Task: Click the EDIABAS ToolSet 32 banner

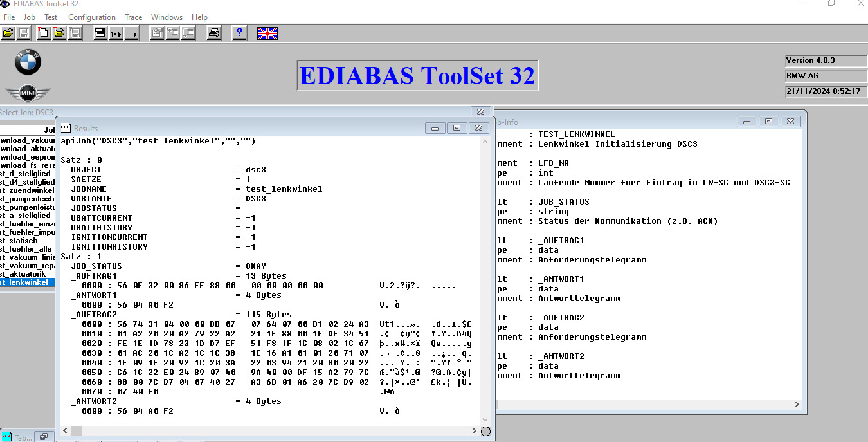Action: (417, 76)
